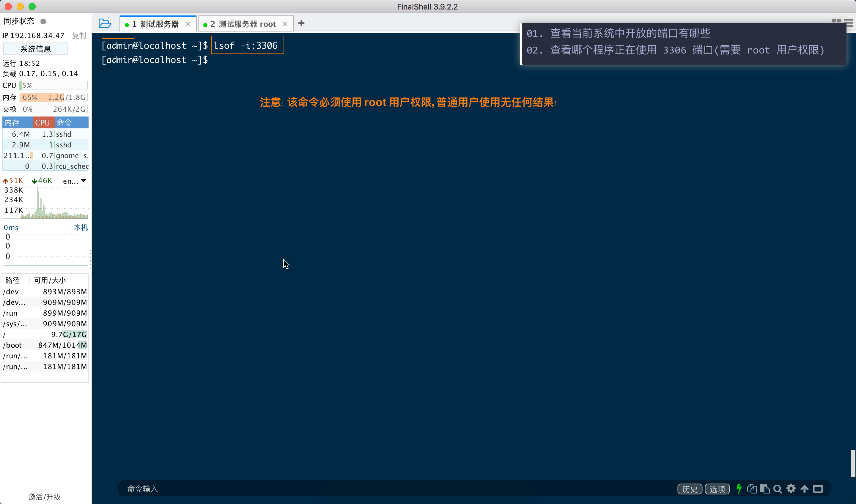This screenshot has width=856, height=504.
Task: Toggle the sync status indicator dot
Action: [x=43, y=21]
